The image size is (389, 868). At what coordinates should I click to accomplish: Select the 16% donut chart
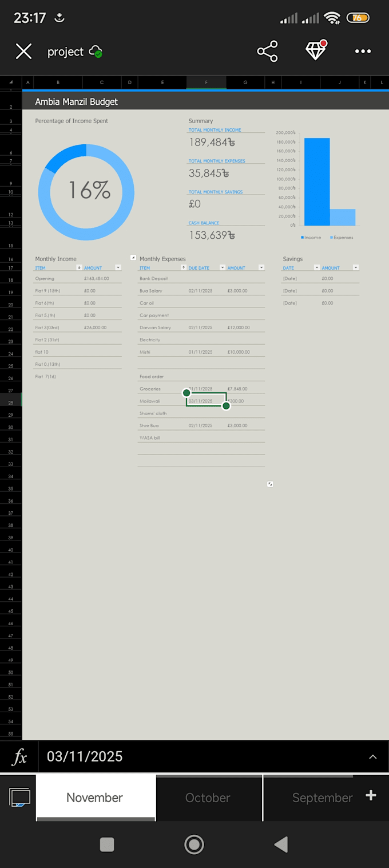pyautogui.click(x=86, y=192)
